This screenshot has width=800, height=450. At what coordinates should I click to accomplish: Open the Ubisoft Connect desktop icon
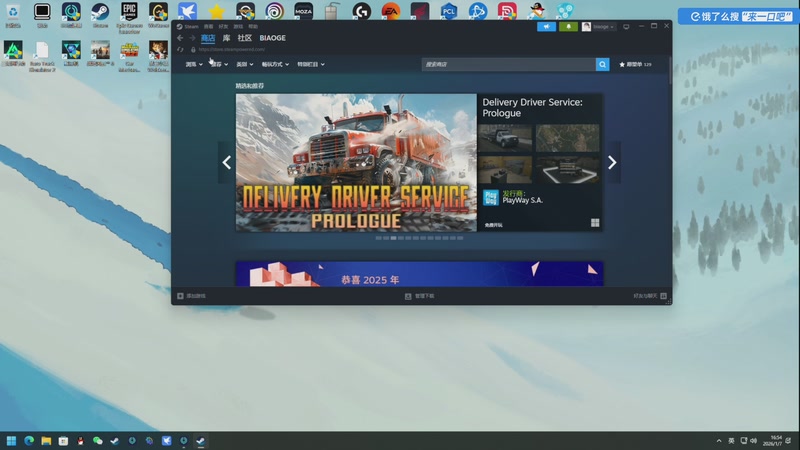[274, 11]
